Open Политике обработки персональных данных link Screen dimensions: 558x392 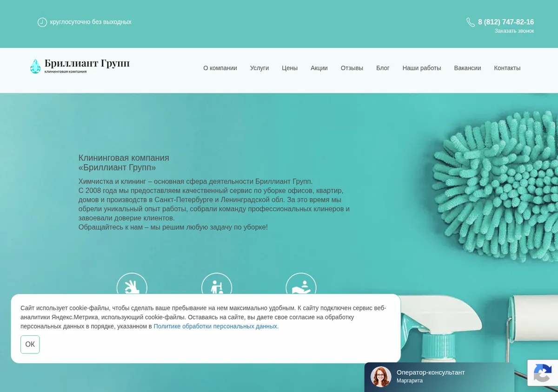[x=216, y=327]
